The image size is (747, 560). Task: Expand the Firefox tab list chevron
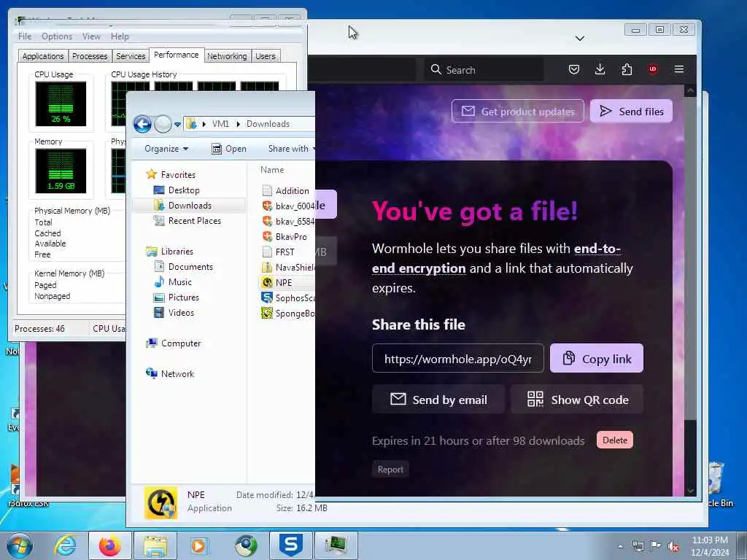coord(580,39)
